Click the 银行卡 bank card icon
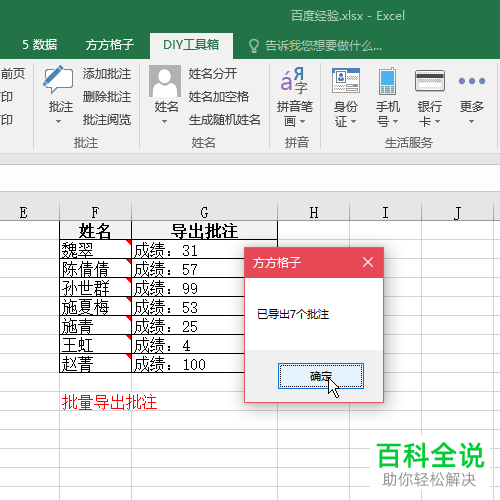 [430, 80]
